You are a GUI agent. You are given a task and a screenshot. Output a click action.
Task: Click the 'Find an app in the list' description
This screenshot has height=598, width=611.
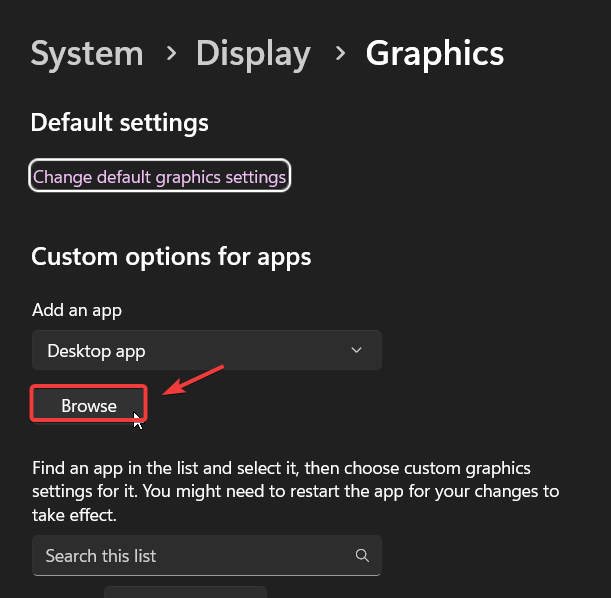click(x=281, y=468)
